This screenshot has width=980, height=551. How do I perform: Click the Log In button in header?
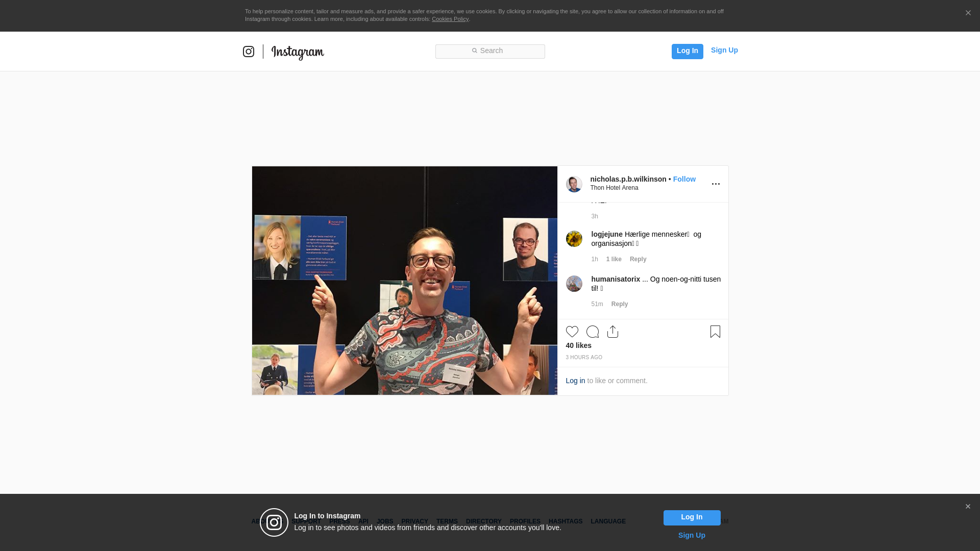[x=688, y=52]
